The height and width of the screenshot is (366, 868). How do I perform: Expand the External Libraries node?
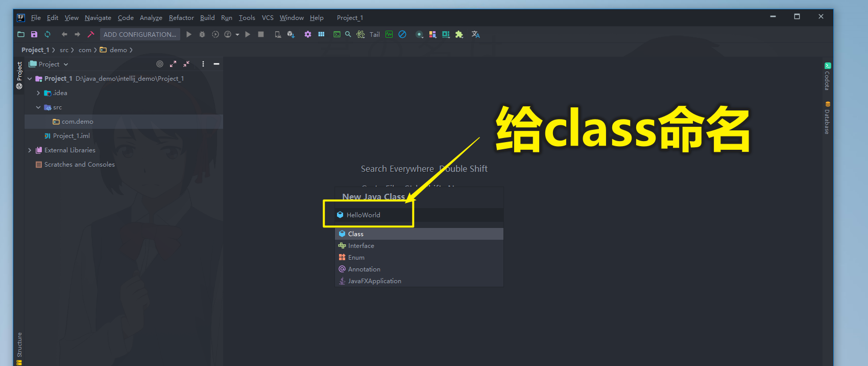point(30,150)
